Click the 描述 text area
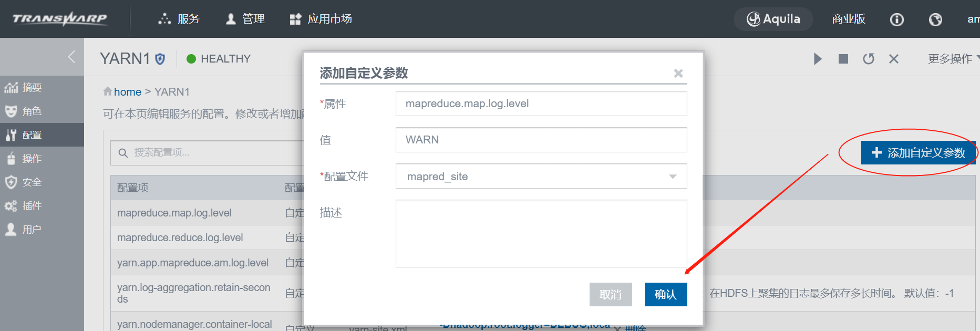This screenshot has height=331, width=980. click(541, 233)
